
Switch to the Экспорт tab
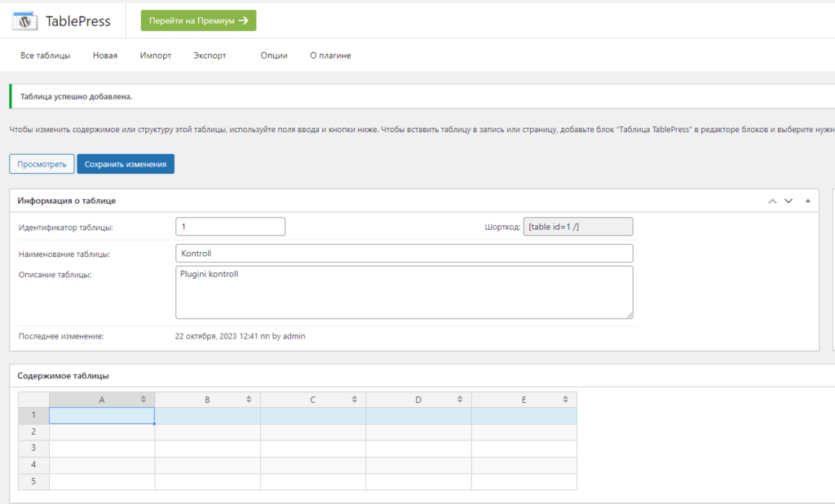coord(210,55)
